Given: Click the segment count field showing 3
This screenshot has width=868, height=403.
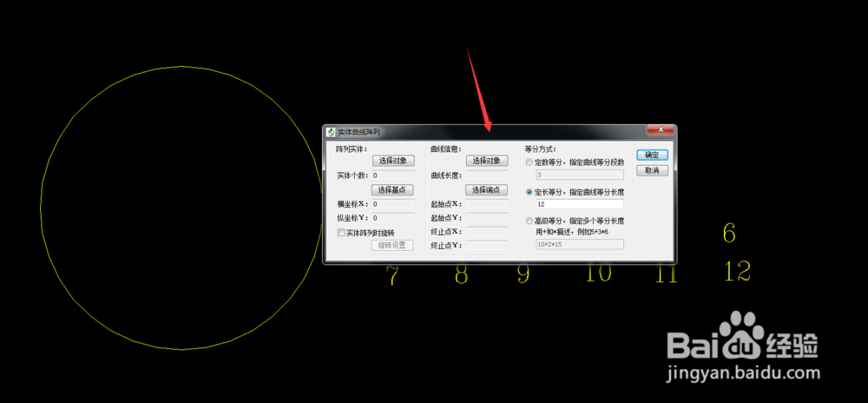Looking at the screenshot, I should 580,175.
